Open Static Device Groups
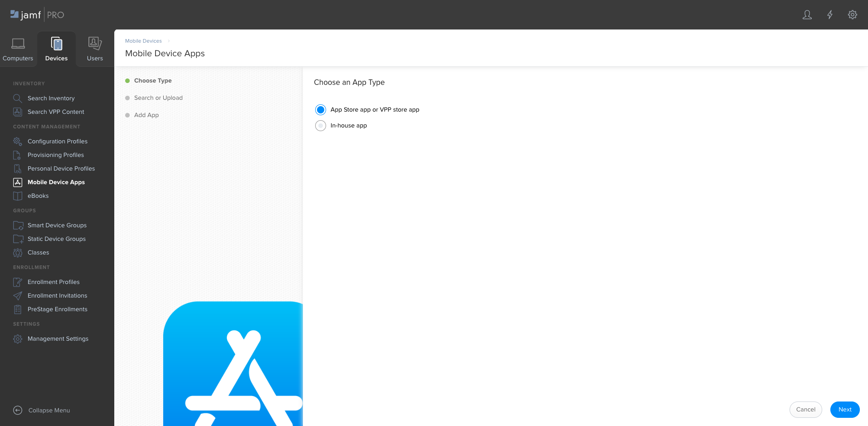The width and height of the screenshot is (868, 426). (x=57, y=239)
